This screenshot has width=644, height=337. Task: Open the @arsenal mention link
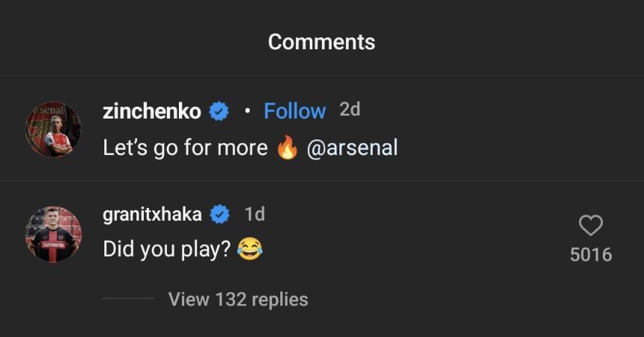point(352,148)
